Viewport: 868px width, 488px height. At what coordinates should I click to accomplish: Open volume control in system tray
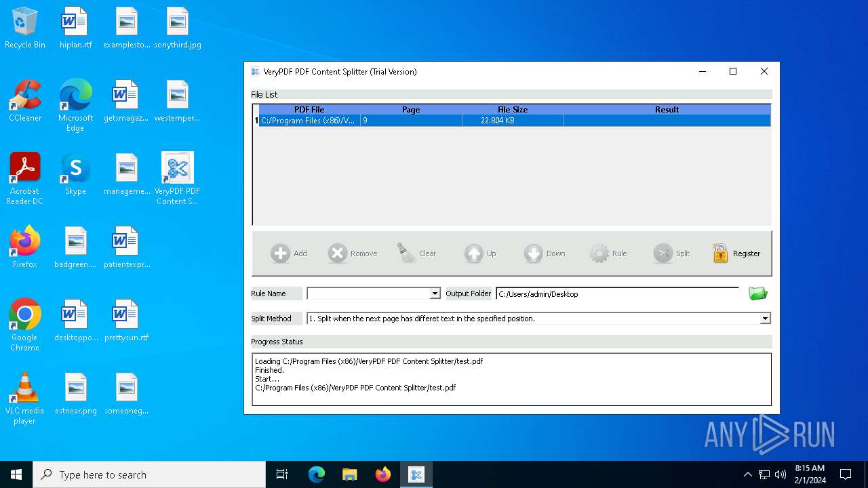781,474
